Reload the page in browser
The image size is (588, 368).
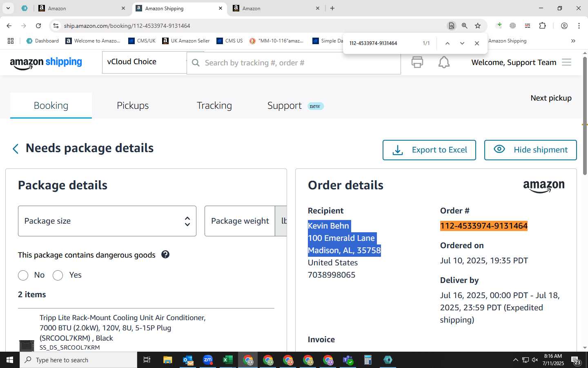click(x=38, y=26)
